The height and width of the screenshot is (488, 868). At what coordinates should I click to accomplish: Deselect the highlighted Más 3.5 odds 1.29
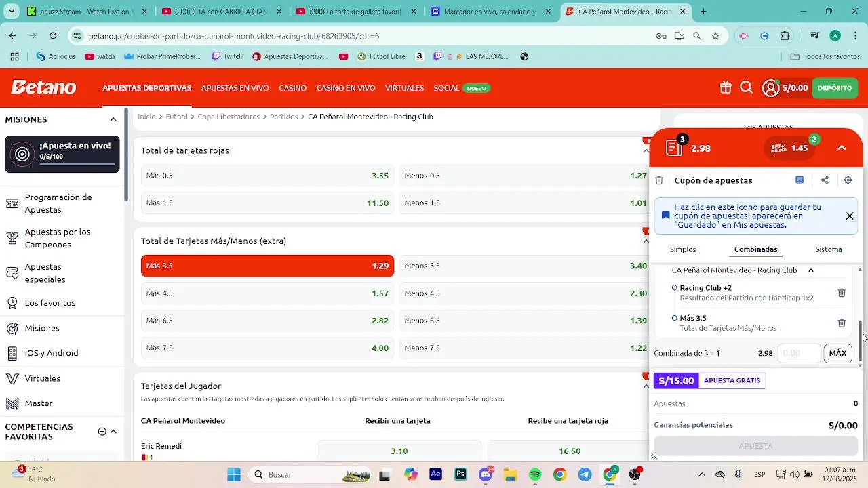[267, 266]
